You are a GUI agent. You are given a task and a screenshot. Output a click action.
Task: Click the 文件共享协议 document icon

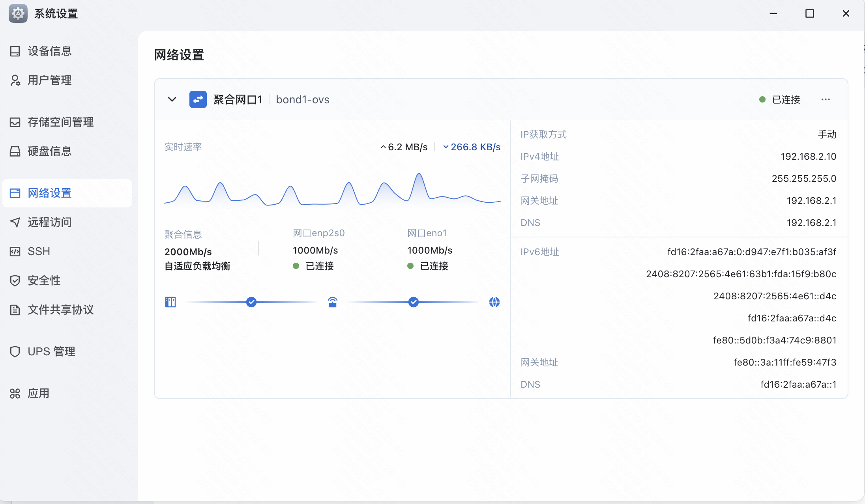(15, 310)
